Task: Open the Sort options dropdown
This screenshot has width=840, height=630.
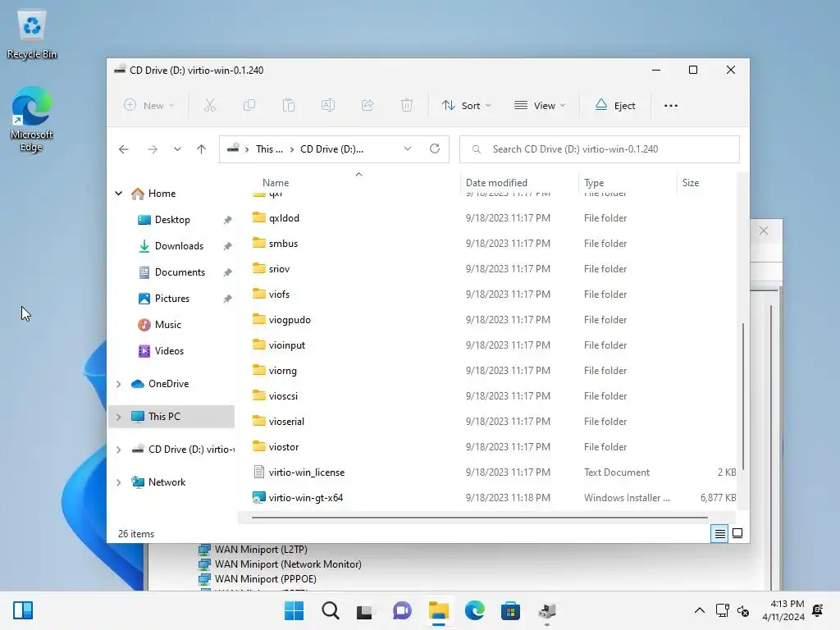Action: point(466,106)
